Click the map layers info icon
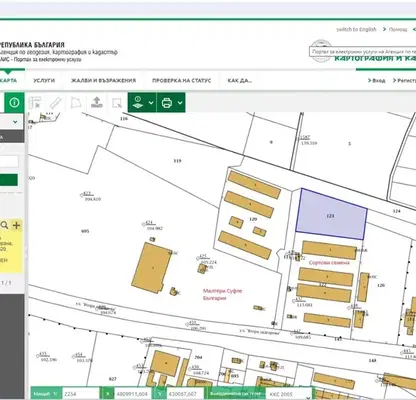Screen dimensions: 416x400 click(138, 102)
